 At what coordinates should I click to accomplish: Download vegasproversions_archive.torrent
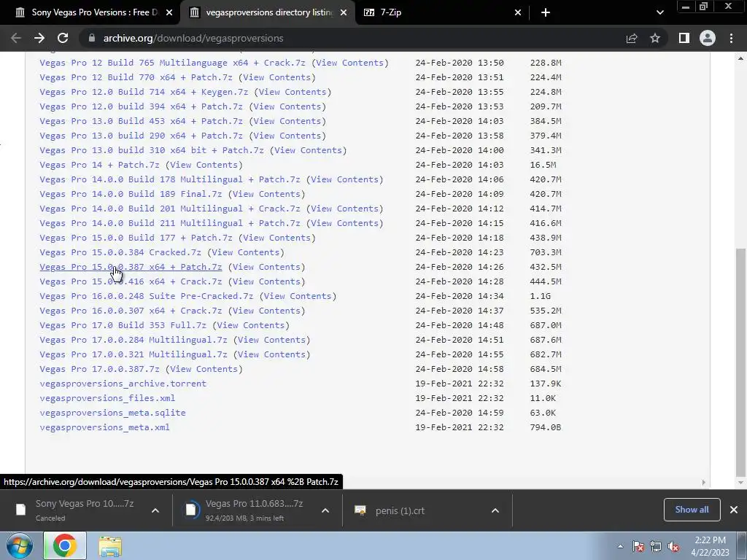pos(123,384)
